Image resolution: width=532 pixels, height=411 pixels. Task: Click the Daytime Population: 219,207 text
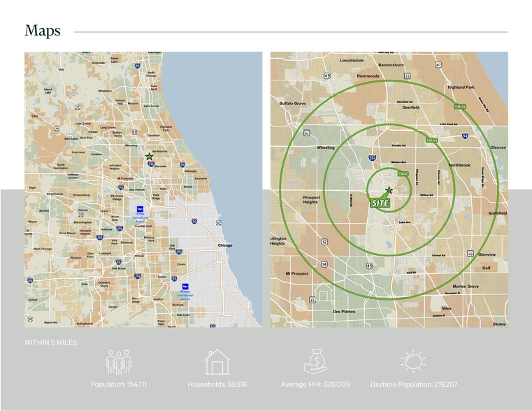(x=413, y=385)
